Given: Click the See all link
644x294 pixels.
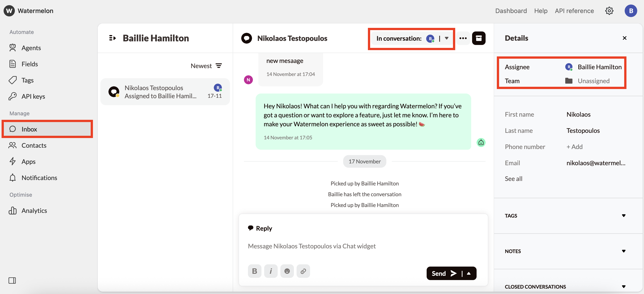Looking at the screenshot, I should (513, 179).
